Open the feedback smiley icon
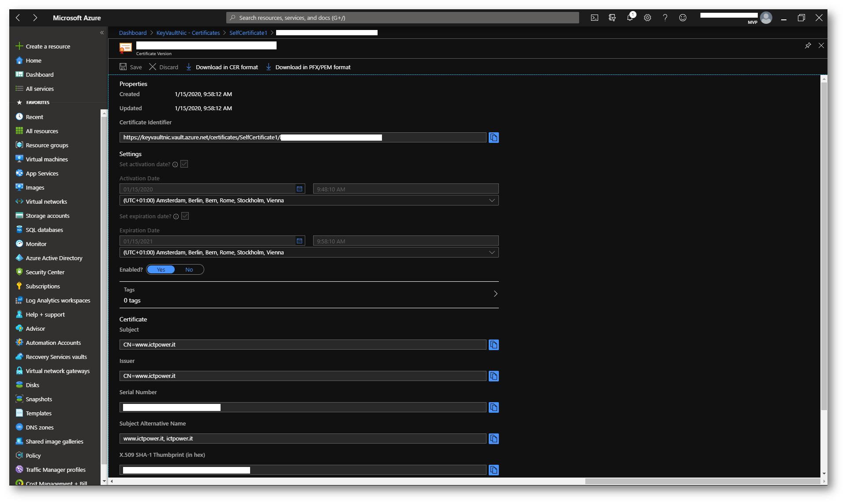This screenshot has height=504, width=846. [x=683, y=18]
